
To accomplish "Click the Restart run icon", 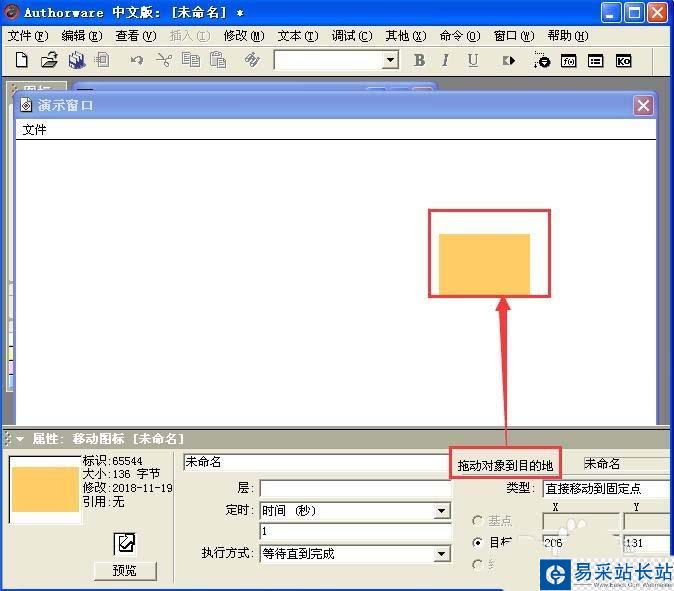I will pos(509,61).
